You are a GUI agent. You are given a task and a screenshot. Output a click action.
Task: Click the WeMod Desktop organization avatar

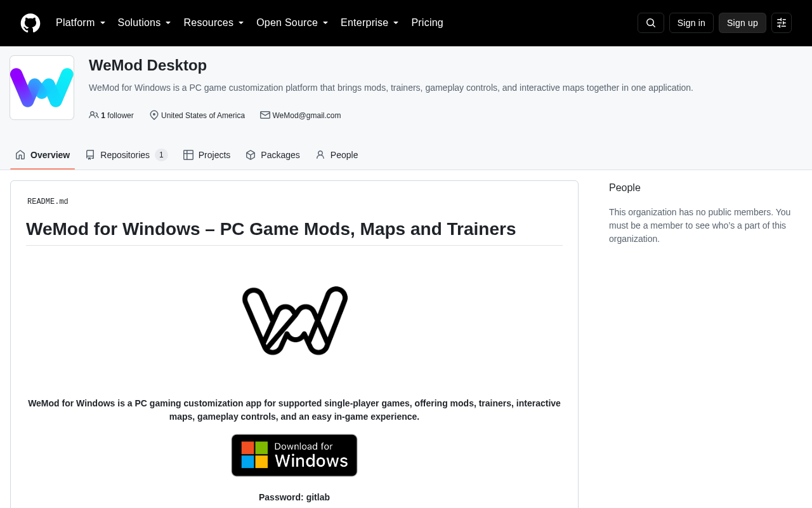[42, 88]
